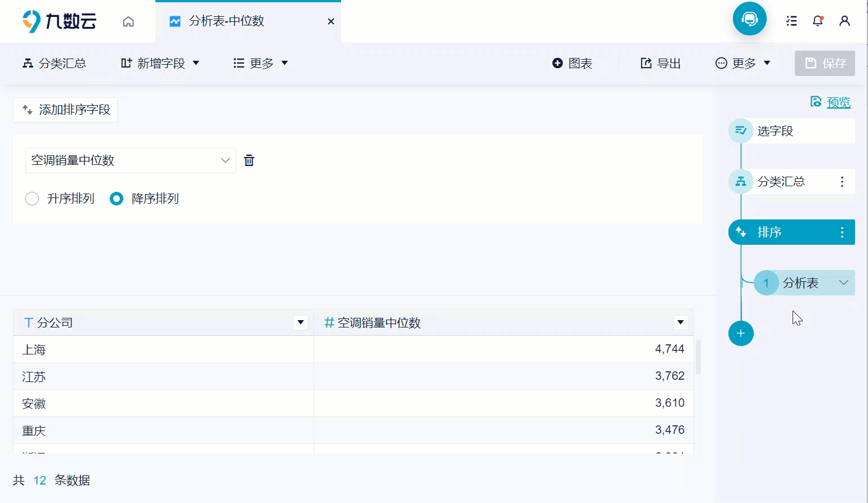Open the customer service chat bubble
The width and height of the screenshot is (868, 503).
tap(749, 19)
